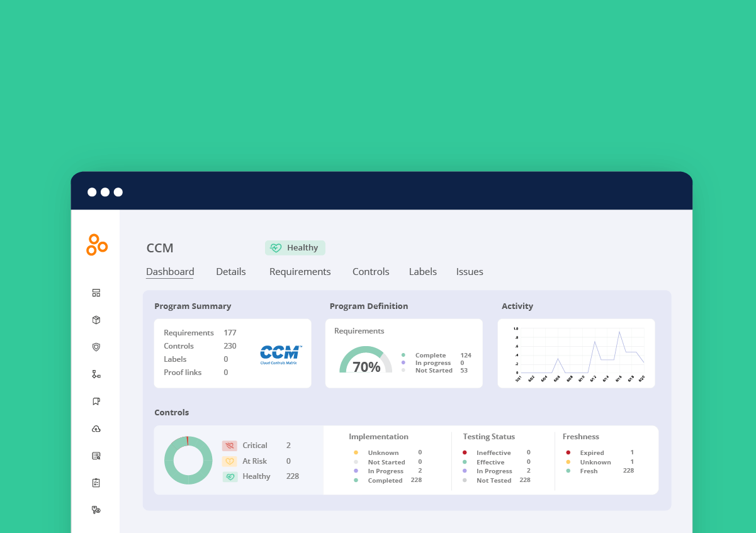Open the Issues tab
This screenshot has width=756, height=533.
click(x=470, y=272)
